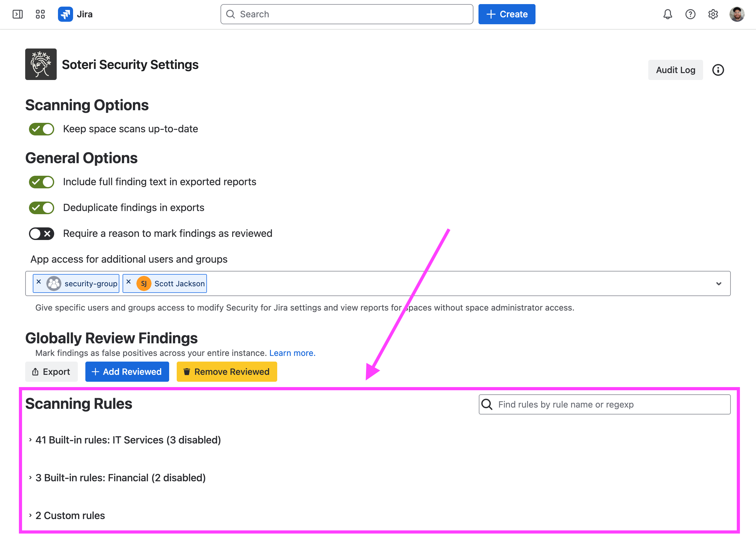The height and width of the screenshot is (543, 756).
Task: Click the Jira logo icon
Action: [x=65, y=14]
